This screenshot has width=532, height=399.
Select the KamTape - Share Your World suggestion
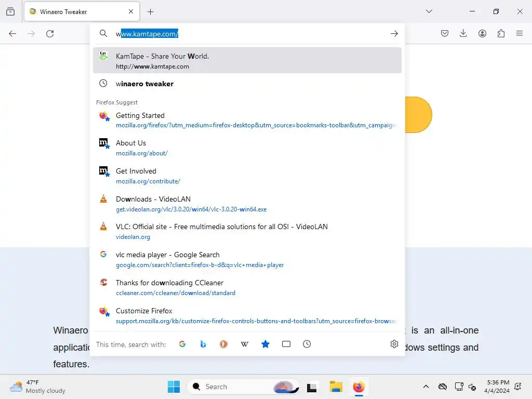247,60
